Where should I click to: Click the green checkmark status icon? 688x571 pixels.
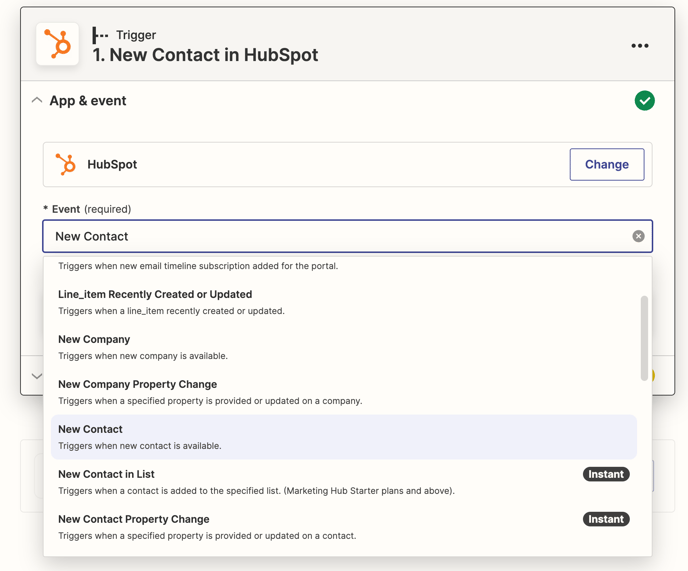pyautogui.click(x=645, y=101)
